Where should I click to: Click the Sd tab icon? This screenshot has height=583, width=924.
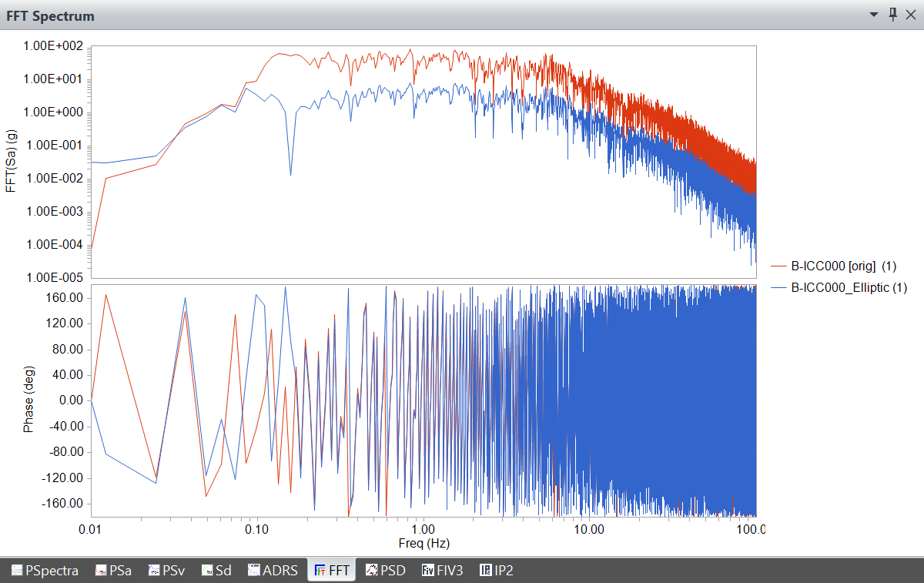207,571
